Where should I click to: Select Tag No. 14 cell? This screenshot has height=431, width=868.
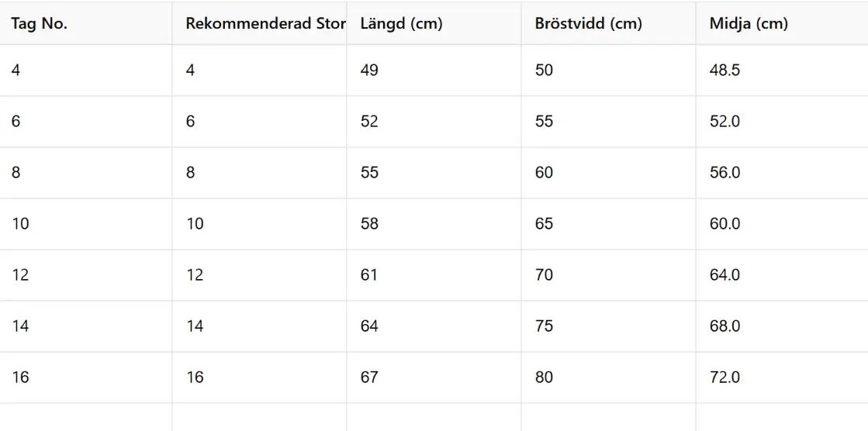point(20,326)
